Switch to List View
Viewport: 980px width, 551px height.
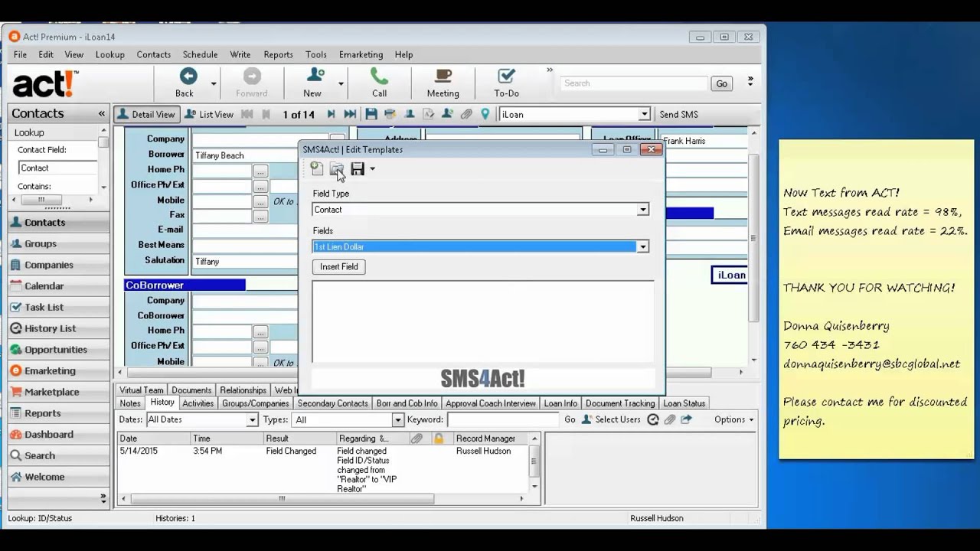pos(209,114)
